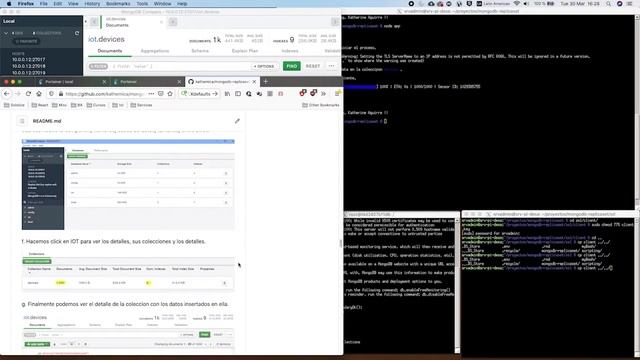
Task: Click the 'node app' command in top terminal
Action: (391, 26)
